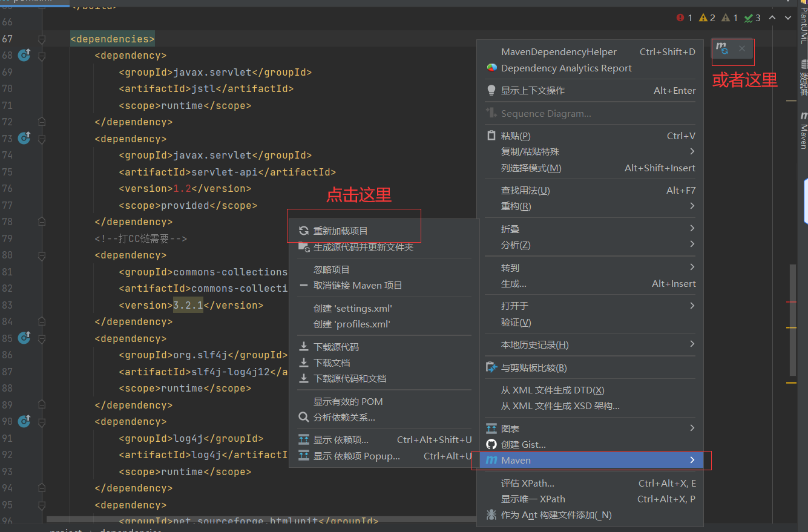Select 显示上下文操作 lightbulb item

click(x=590, y=90)
